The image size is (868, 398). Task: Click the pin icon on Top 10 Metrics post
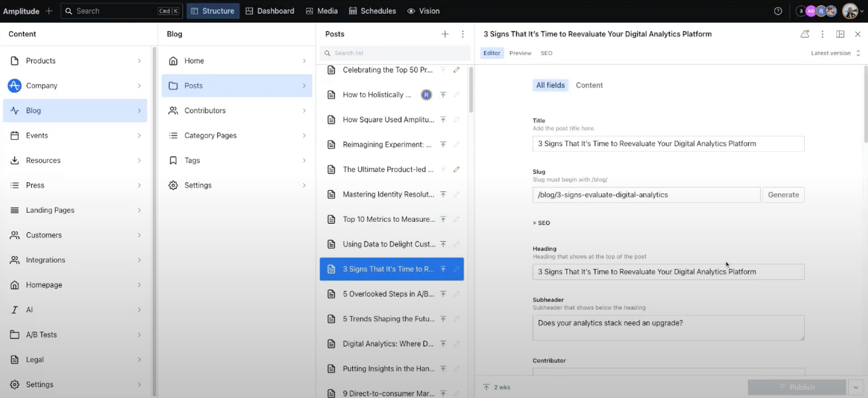[442, 219]
